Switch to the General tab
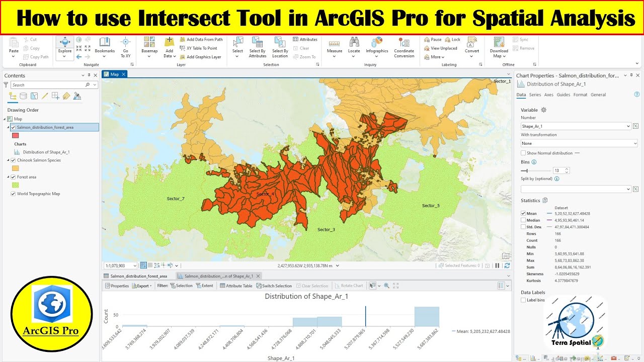 point(598,95)
